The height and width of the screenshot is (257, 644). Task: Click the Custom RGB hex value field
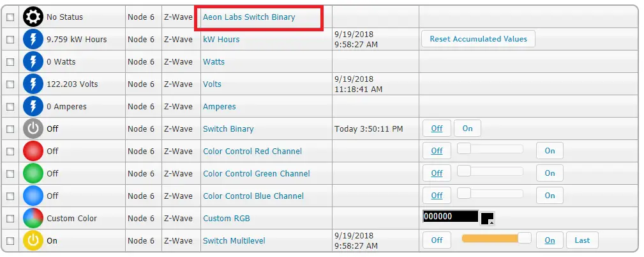(449, 217)
